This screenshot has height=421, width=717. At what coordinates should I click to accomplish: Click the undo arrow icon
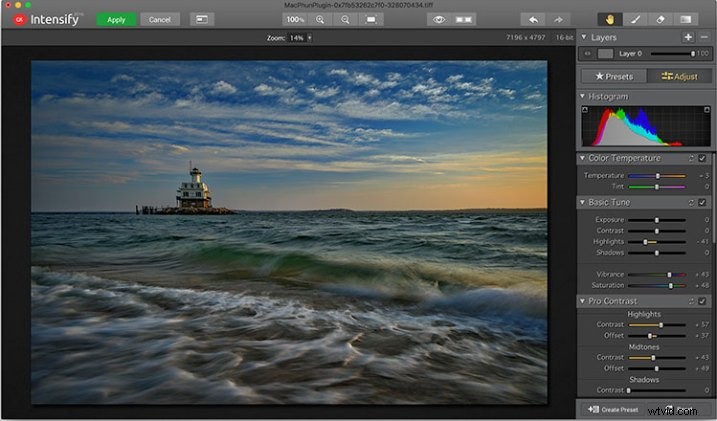click(x=533, y=20)
